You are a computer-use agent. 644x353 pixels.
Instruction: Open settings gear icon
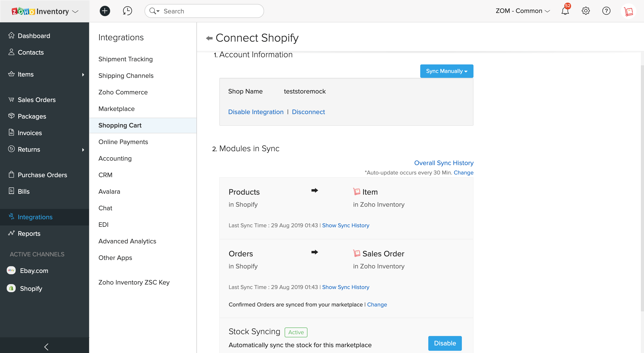click(586, 11)
